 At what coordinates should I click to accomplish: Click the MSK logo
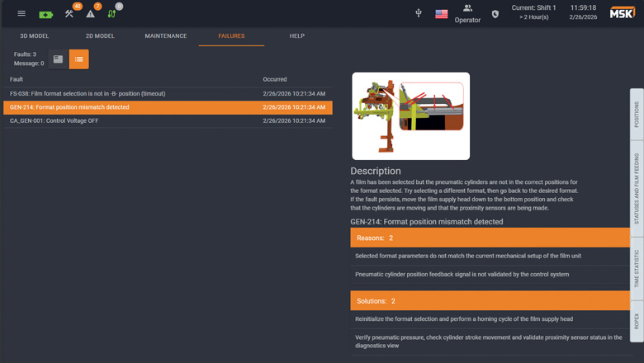622,13
